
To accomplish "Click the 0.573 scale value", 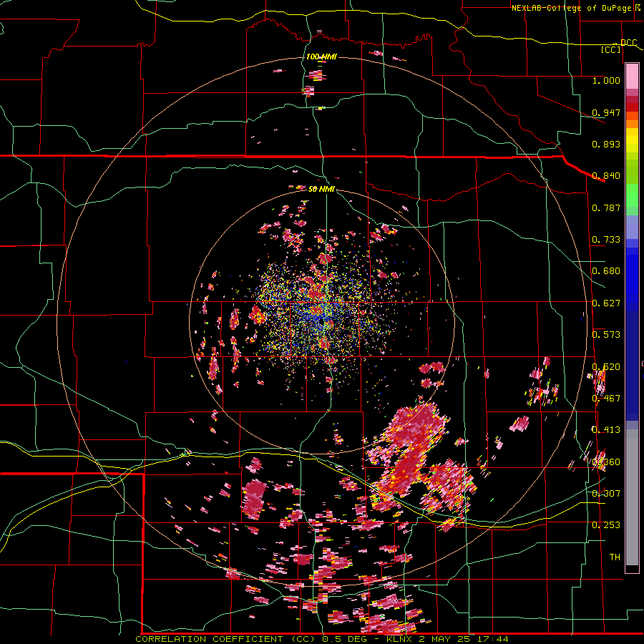I will 606,335.
